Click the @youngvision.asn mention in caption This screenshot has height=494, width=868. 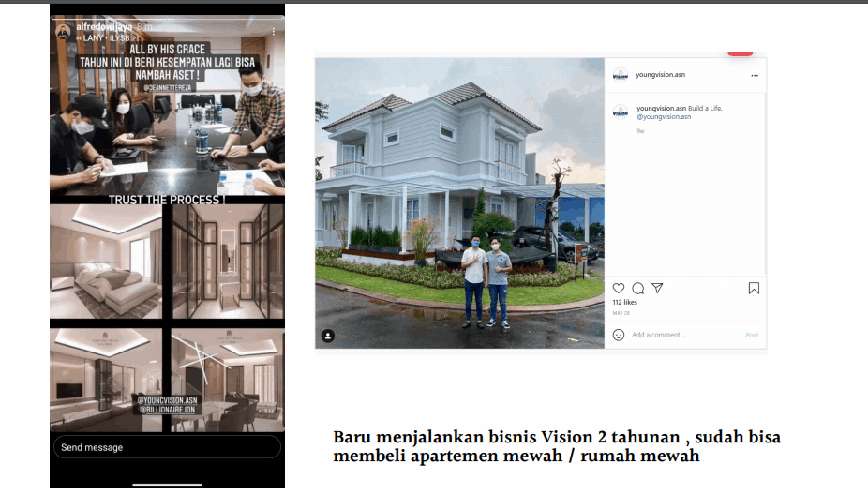click(x=664, y=117)
